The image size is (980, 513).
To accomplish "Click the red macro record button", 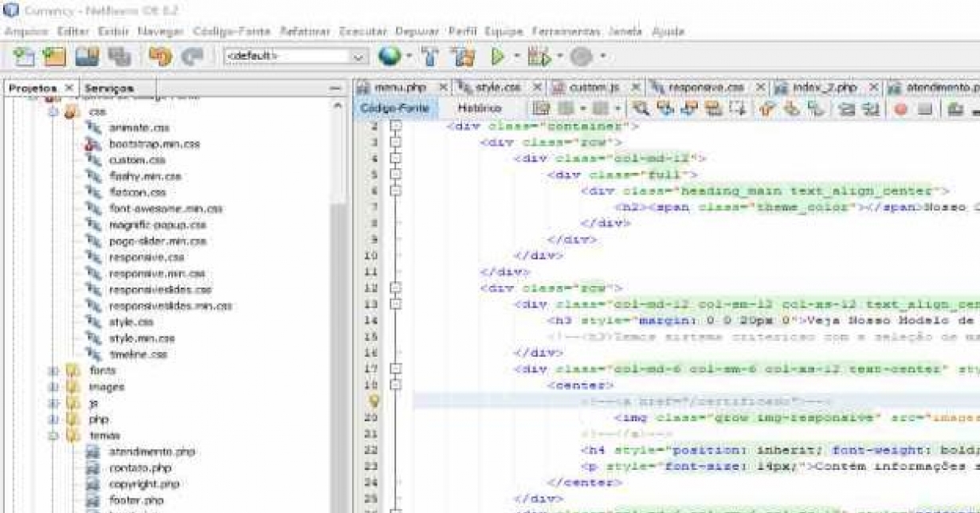I will [900, 109].
